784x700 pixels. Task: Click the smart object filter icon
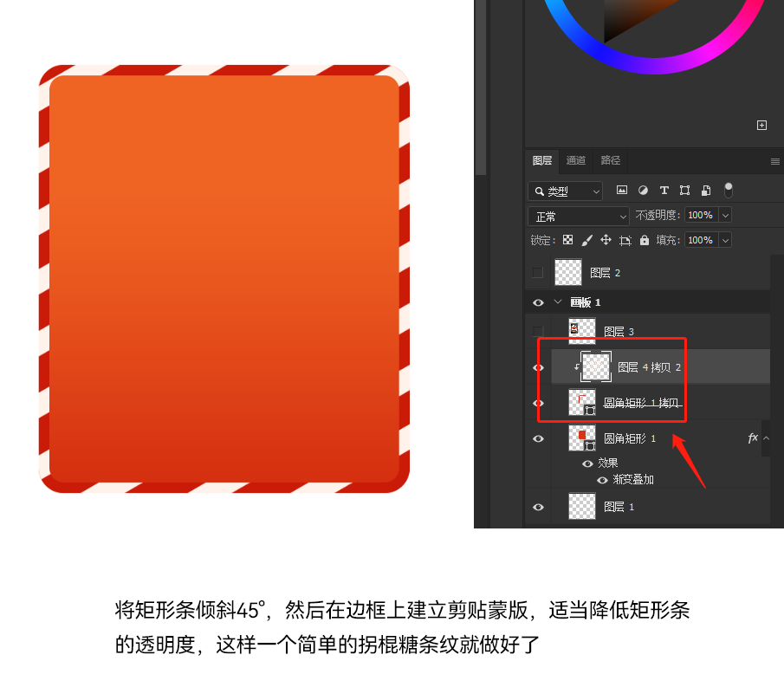705,190
